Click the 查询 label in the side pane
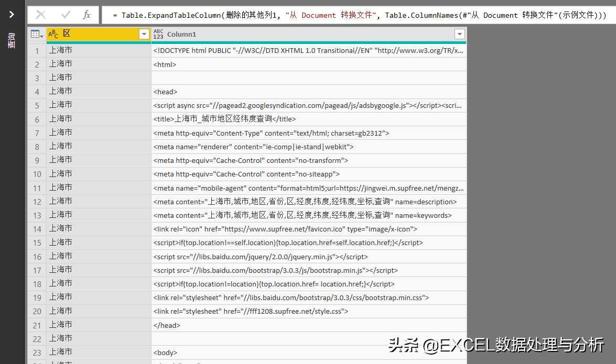 pos(12,40)
